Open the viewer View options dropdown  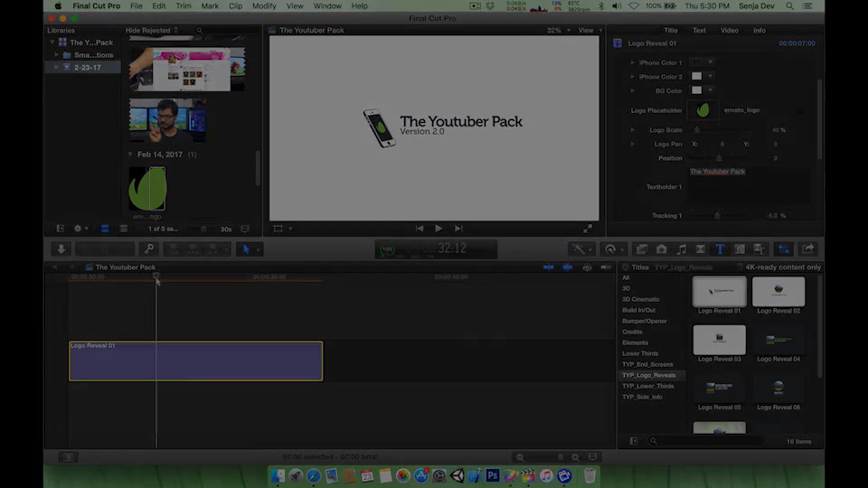[x=590, y=31]
